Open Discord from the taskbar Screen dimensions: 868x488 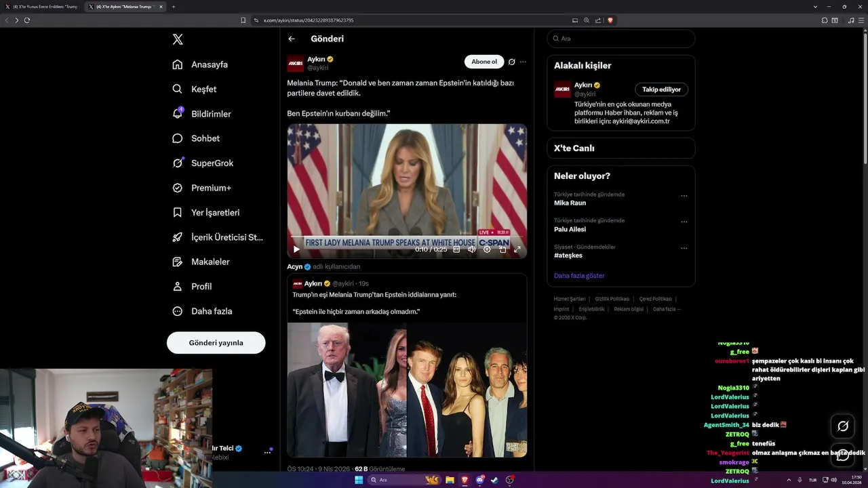480,480
